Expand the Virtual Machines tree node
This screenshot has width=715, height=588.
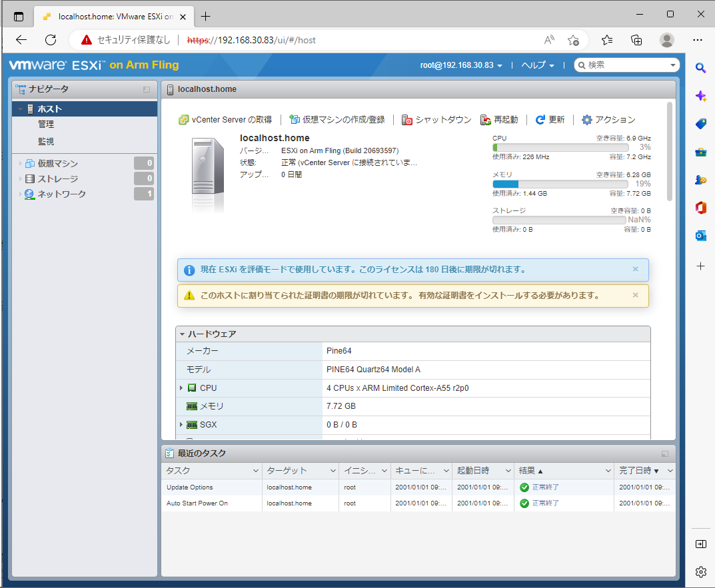click(x=20, y=163)
